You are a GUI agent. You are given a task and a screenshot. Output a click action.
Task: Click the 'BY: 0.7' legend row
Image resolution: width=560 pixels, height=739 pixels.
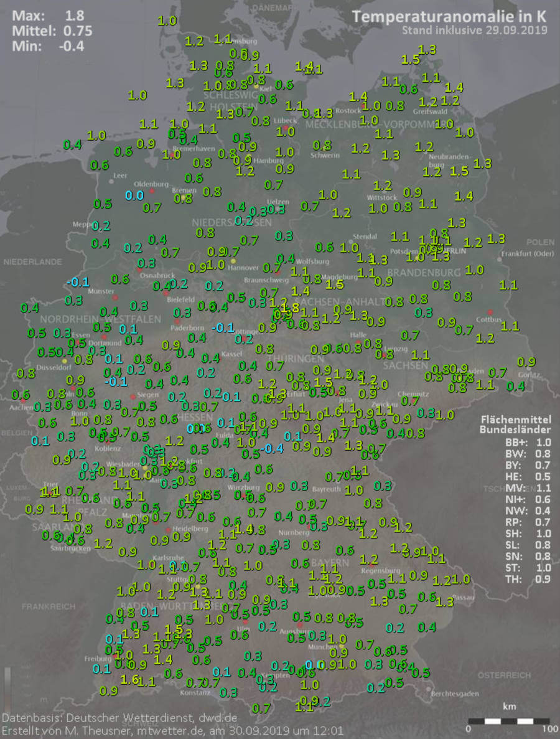click(528, 465)
